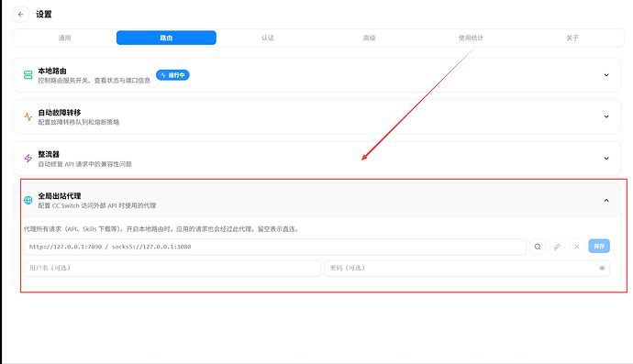Click the 自动故障转移 heading text
Image resolution: width=633 pixels, height=364 pixels.
[60, 113]
